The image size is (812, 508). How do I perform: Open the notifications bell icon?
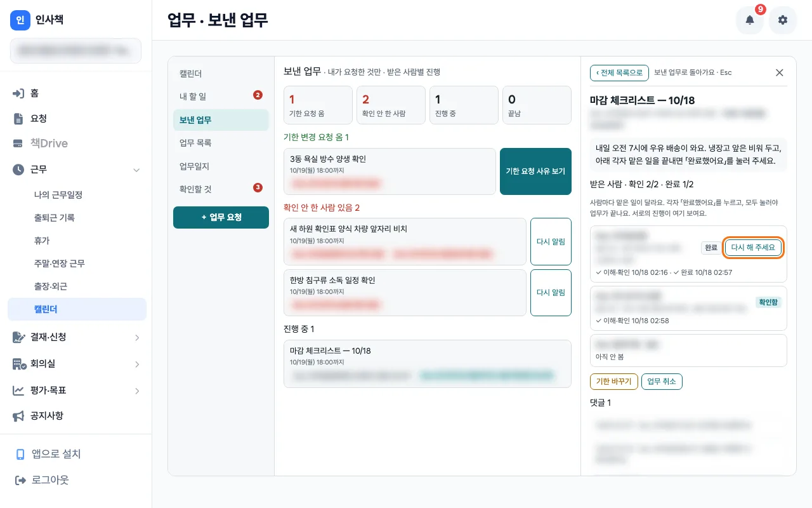point(750,20)
